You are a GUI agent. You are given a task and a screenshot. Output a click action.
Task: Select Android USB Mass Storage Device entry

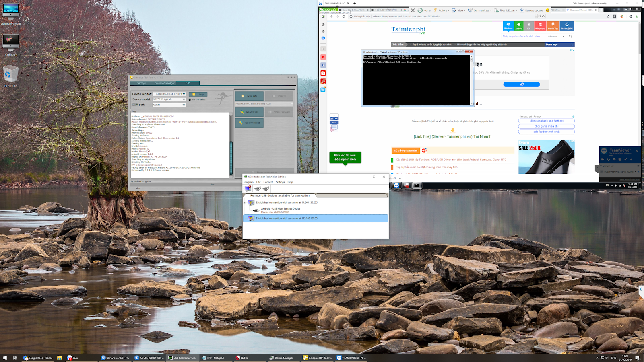coord(281,210)
